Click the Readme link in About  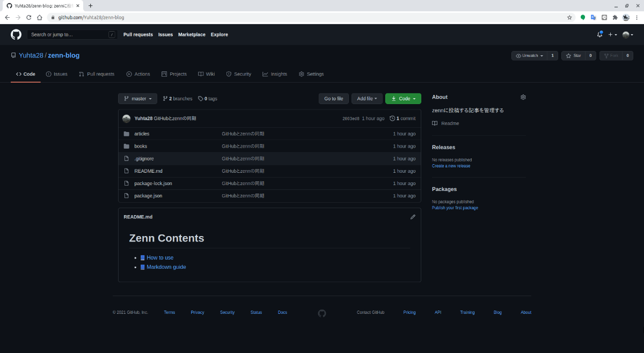coord(445,123)
